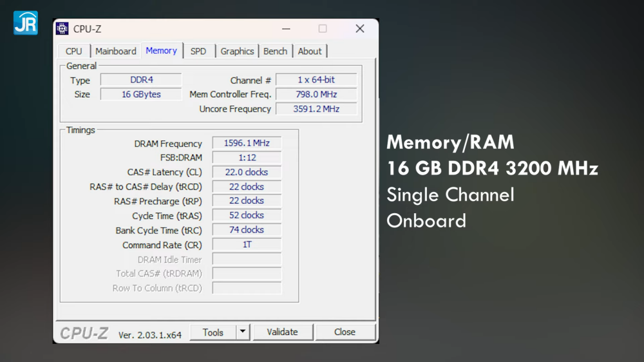This screenshot has height=362, width=644.
Task: Close the CPU-Z window with X
Action: [x=360, y=29]
